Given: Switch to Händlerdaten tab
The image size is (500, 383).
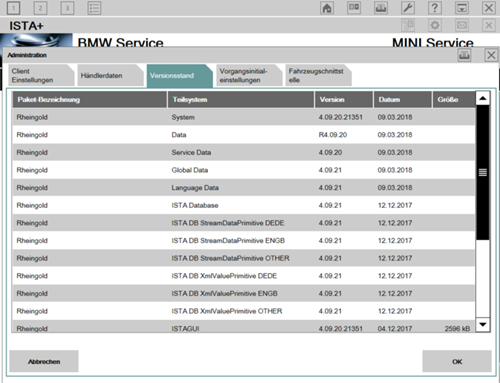Looking at the screenshot, I should point(110,76).
